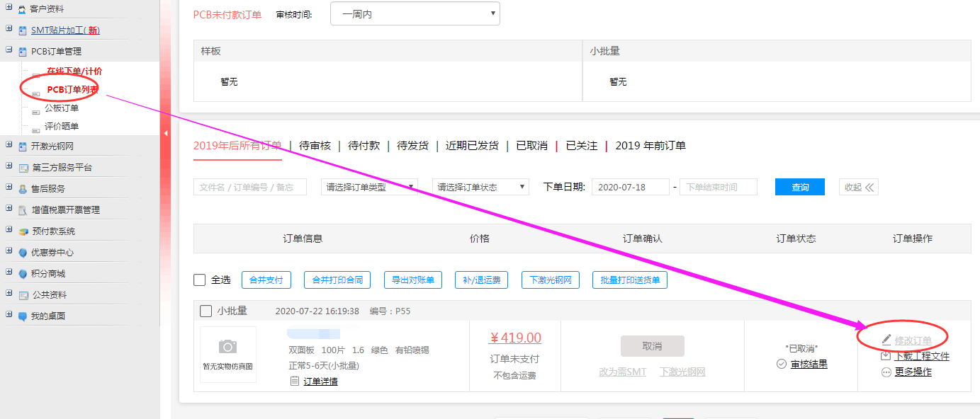Image resolution: width=980 pixels, height=419 pixels.
Task: Click the download icon for 下载工程文件
Action: pyautogui.click(x=886, y=356)
